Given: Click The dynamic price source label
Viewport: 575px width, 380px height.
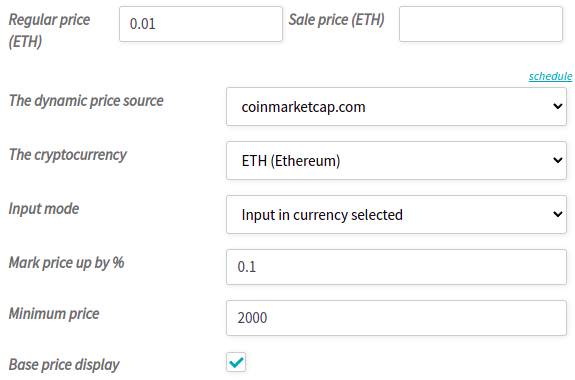Looking at the screenshot, I should (x=86, y=101).
